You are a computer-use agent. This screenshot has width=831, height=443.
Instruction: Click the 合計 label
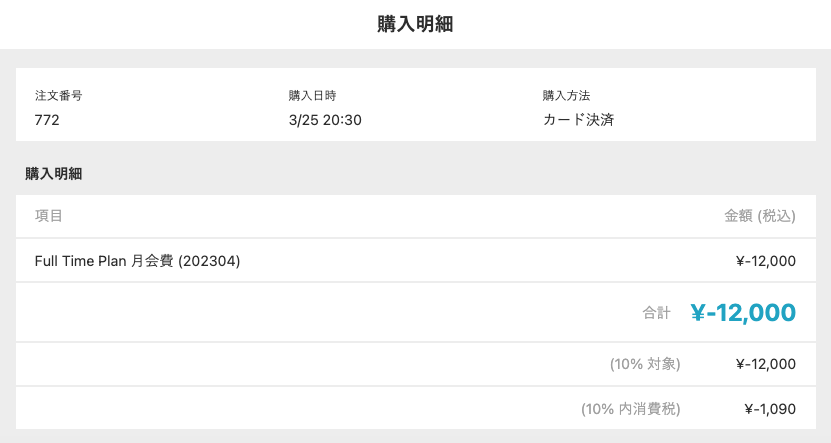tap(656, 313)
